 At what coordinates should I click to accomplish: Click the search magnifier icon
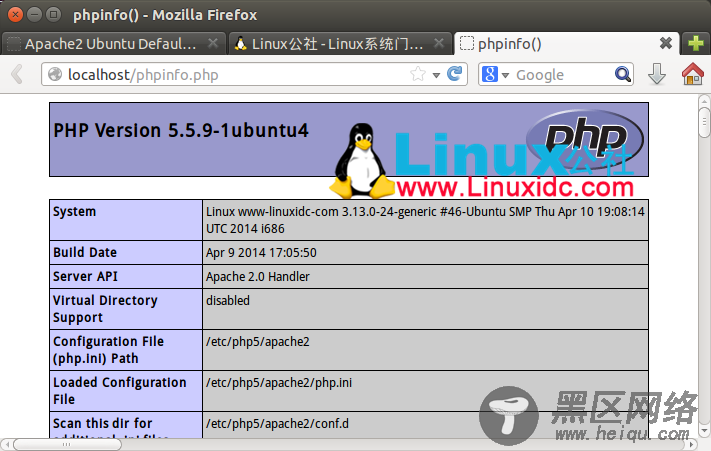tap(623, 74)
